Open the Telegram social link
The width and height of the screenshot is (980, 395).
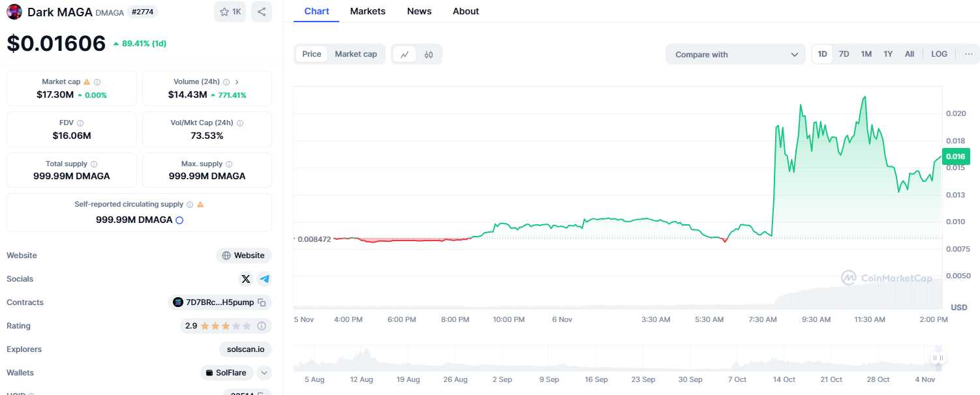coord(264,279)
